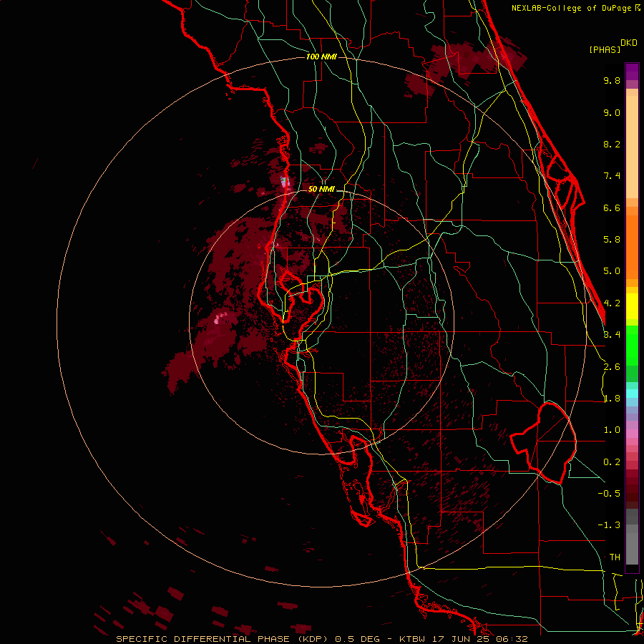The width and height of the screenshot is (644, 644).
Task: Click the 2.6 scale value
Action: pyautogui.click(x=612, y=367)
